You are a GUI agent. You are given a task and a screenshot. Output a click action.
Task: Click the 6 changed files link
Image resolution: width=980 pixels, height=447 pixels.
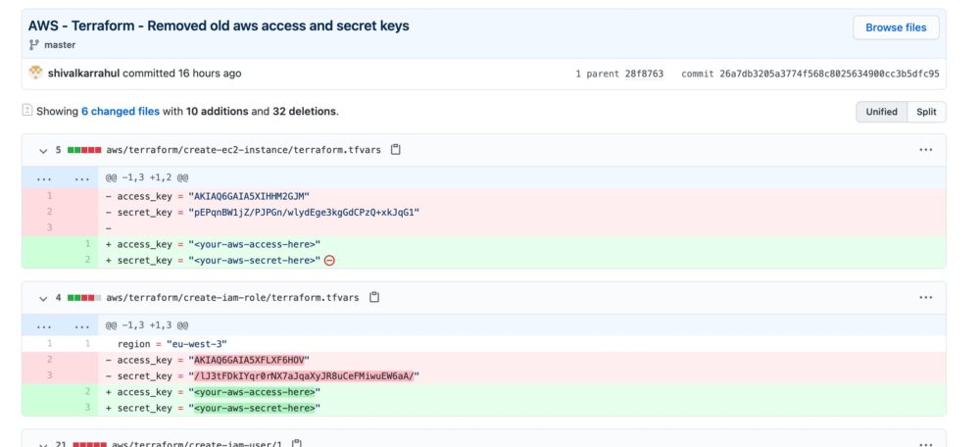point(120,112)
